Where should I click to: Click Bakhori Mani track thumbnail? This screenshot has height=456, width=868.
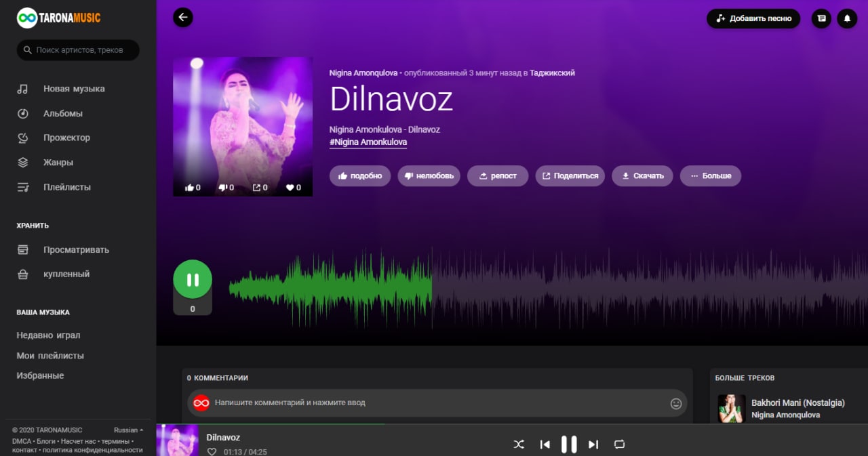click(732, 409)
